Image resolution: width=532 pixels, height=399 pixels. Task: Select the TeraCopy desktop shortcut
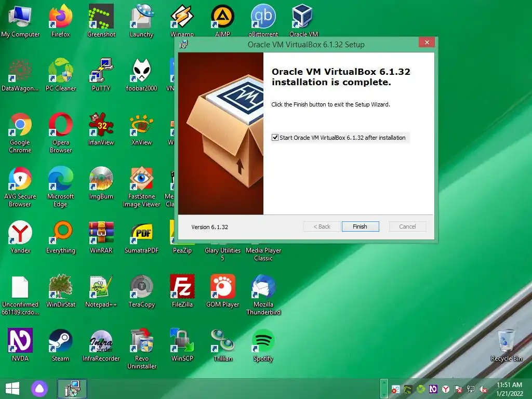click(x=141, y=291)
